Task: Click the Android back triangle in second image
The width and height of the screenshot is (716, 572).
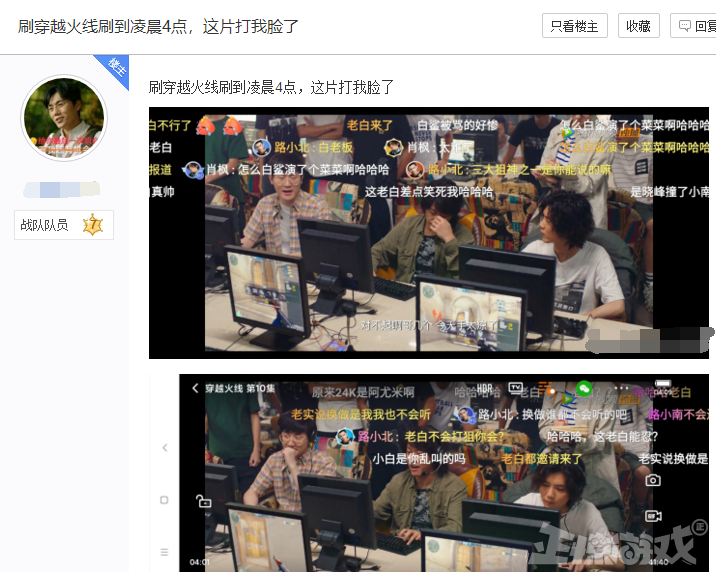Action: pos(165,447)
